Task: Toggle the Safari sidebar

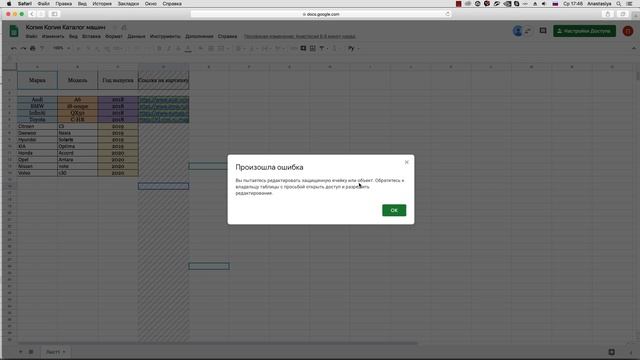Action: point(54,14)
